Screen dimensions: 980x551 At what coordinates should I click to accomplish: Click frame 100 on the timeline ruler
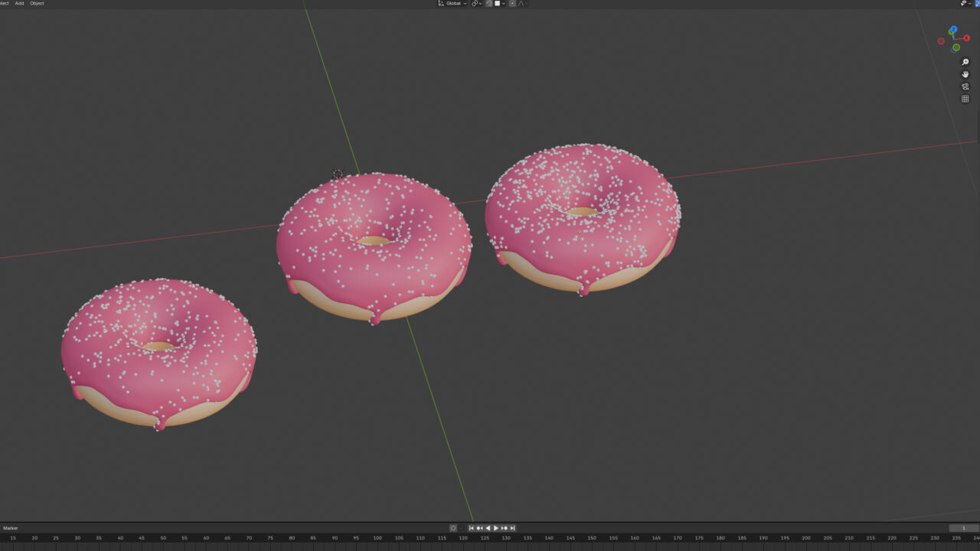377,538
